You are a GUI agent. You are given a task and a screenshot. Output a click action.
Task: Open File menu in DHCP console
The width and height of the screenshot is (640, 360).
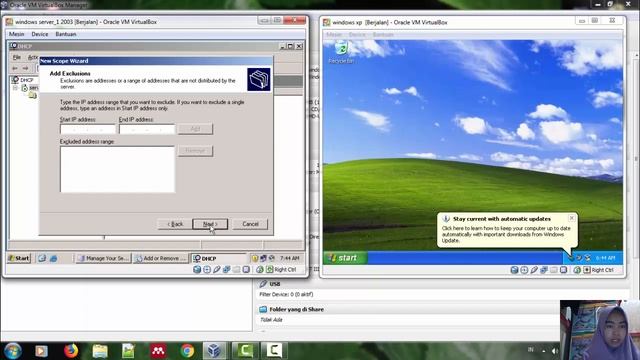click(x=17, y=57)
